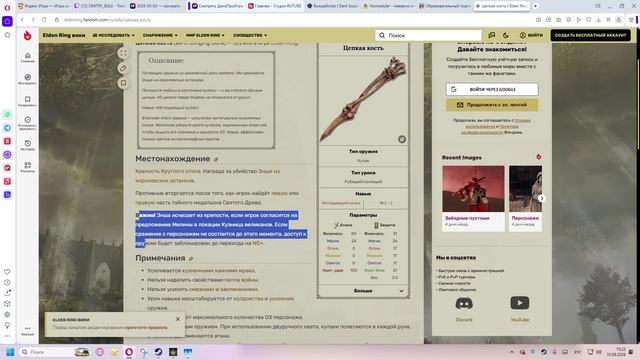
Task: Expand the Снаряжение dropdown menu
Action: click(160, 36)
